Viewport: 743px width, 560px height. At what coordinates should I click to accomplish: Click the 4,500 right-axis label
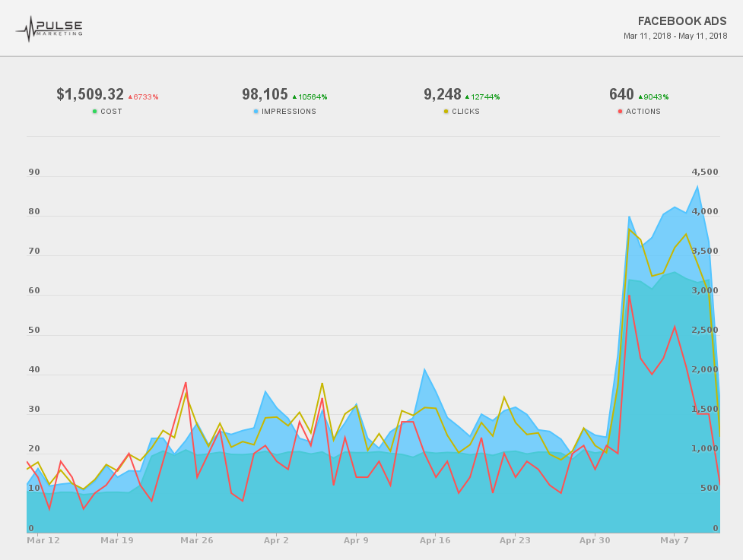coord(705,172)
